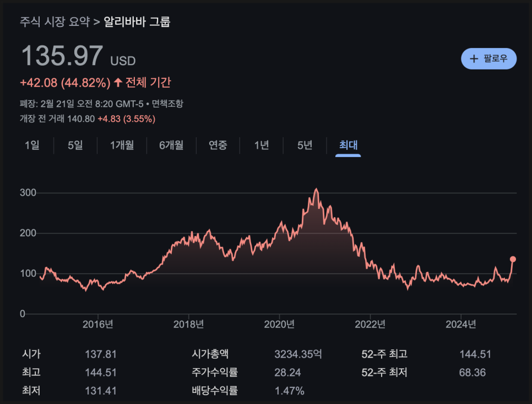
Task: Click the 주가수익률 label
Action: coord(215,373)
